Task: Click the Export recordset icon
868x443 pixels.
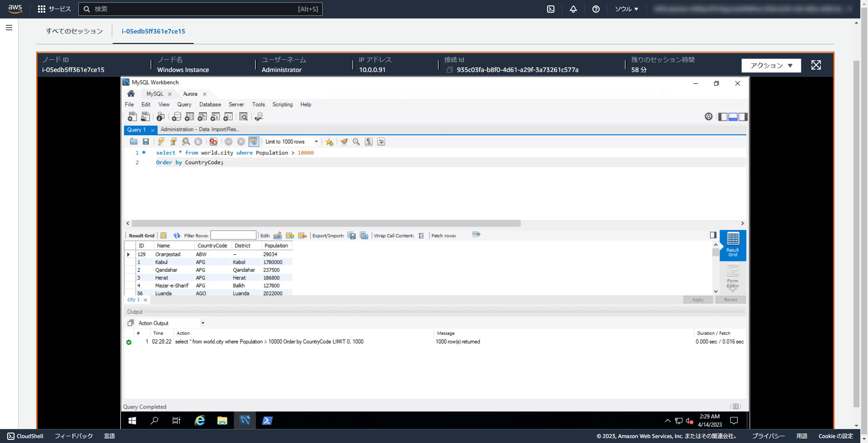Action: click(352, 235)
